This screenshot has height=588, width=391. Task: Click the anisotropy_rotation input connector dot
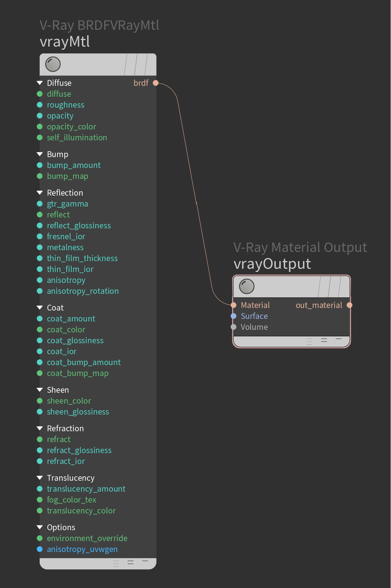click(x=40, y=291)
